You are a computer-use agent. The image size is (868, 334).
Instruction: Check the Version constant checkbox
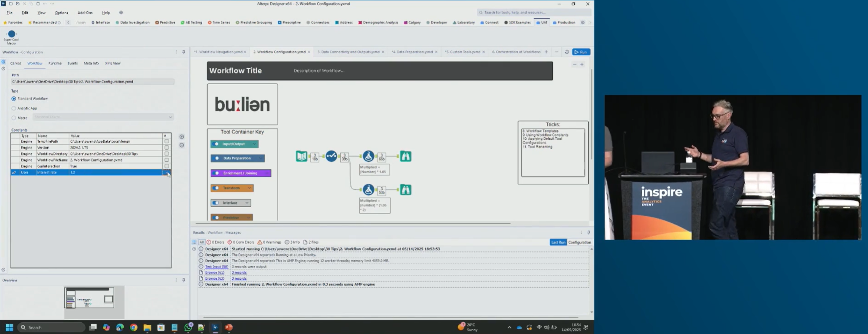(x=167, y=148)
